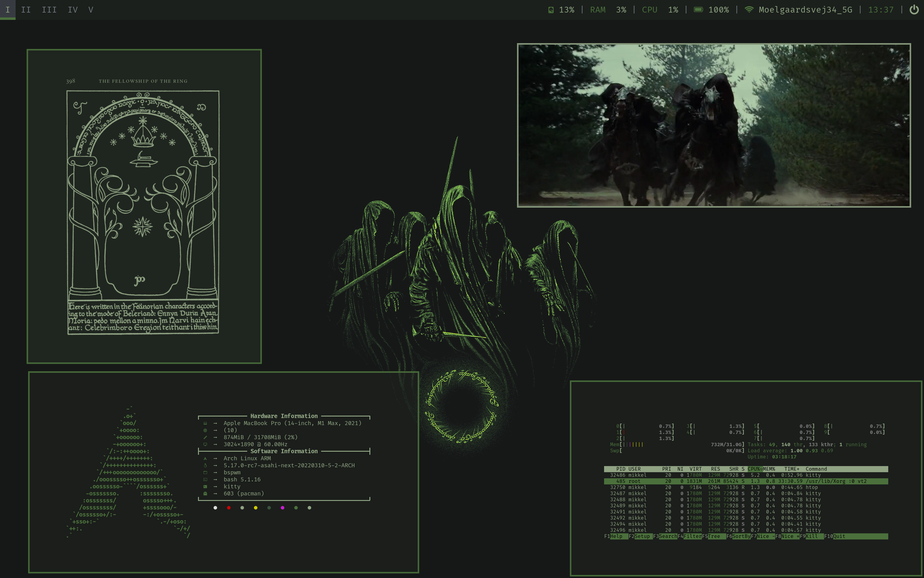
Task: Click the battery icon in the status bar
Action: coord(698,9)
